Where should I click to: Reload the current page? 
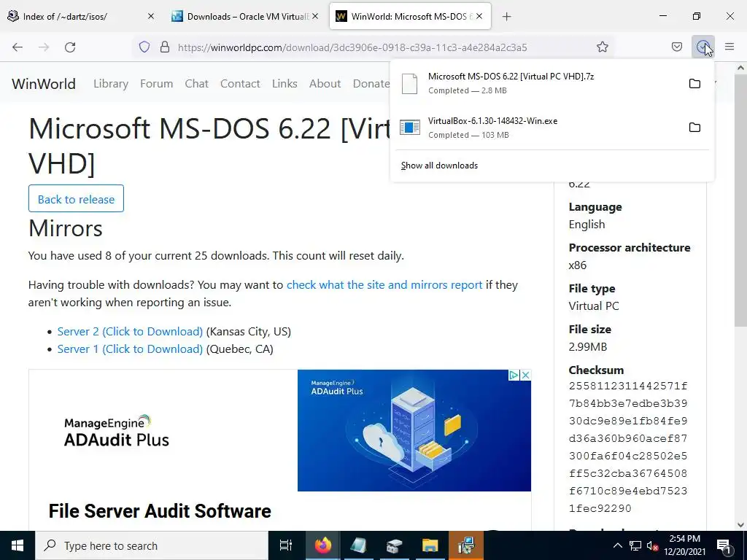click(70, 47)
